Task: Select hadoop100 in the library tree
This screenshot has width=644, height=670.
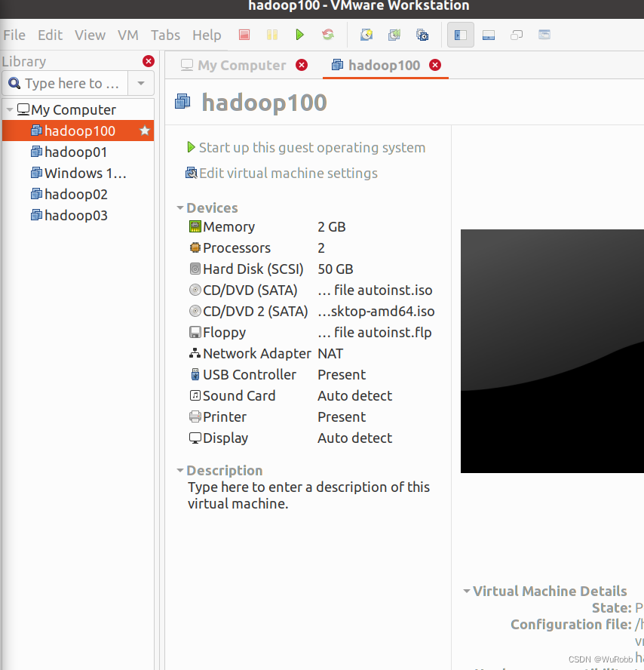Action: click(78, 131)
